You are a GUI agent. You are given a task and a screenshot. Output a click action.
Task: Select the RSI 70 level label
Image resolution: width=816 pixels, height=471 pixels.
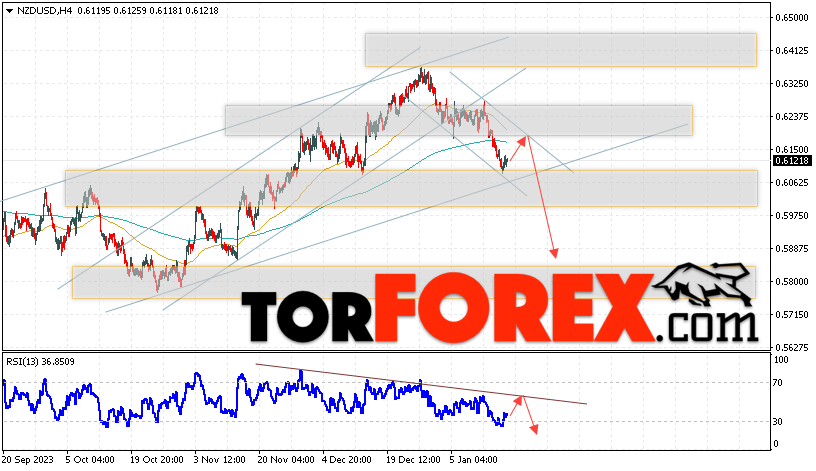pyautogui.click(x=777, y=383)
